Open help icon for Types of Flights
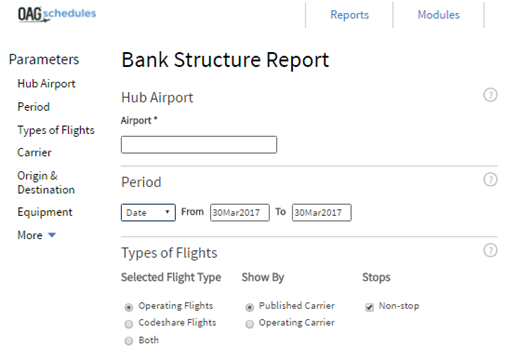Screen dimensions: 505x360 click(x=490, y=250)
